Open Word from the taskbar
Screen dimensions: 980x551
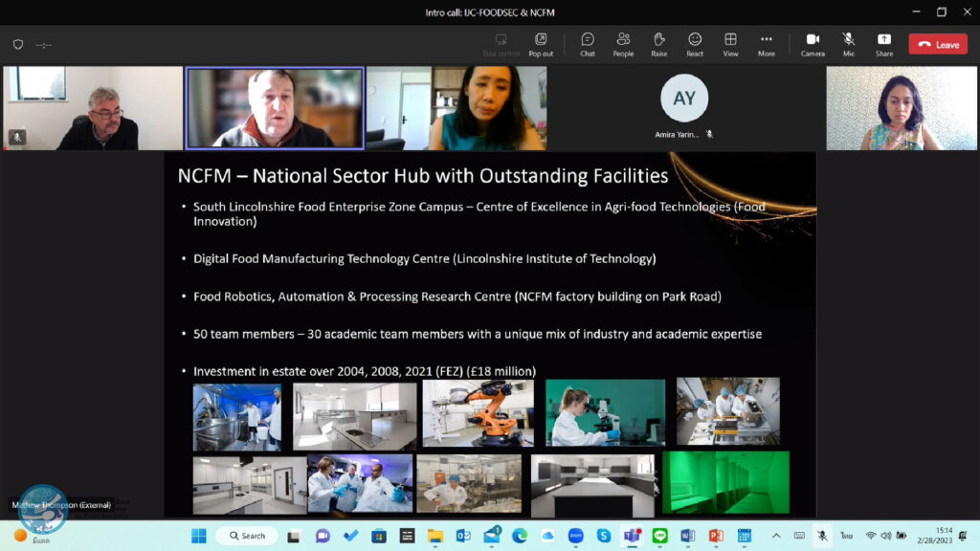click(x=687, y=536)
